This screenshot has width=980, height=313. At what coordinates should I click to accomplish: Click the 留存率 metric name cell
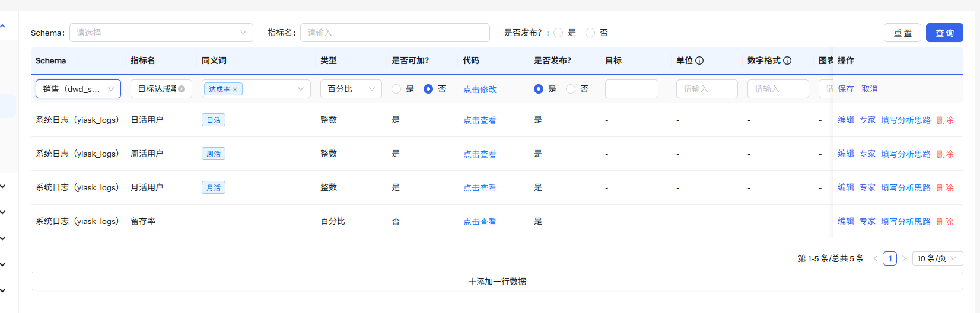(143, 221)
